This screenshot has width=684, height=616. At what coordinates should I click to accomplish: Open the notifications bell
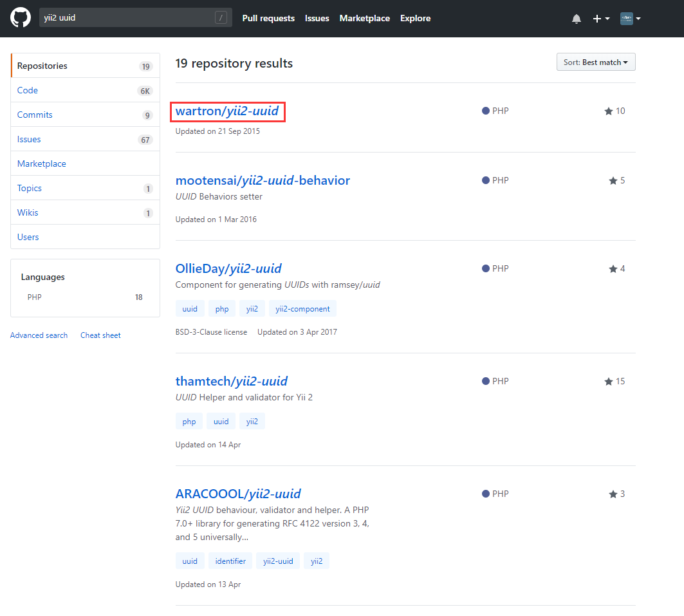[x=576, y=19]
